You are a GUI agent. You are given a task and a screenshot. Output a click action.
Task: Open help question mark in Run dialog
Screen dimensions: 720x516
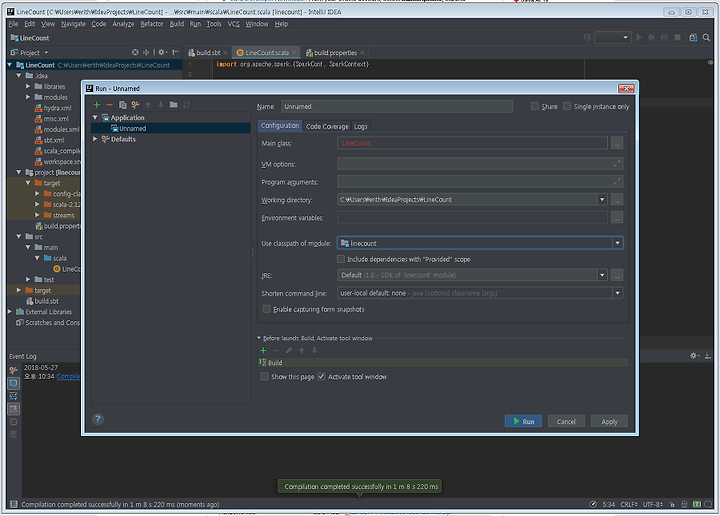(x=98, y=419)
